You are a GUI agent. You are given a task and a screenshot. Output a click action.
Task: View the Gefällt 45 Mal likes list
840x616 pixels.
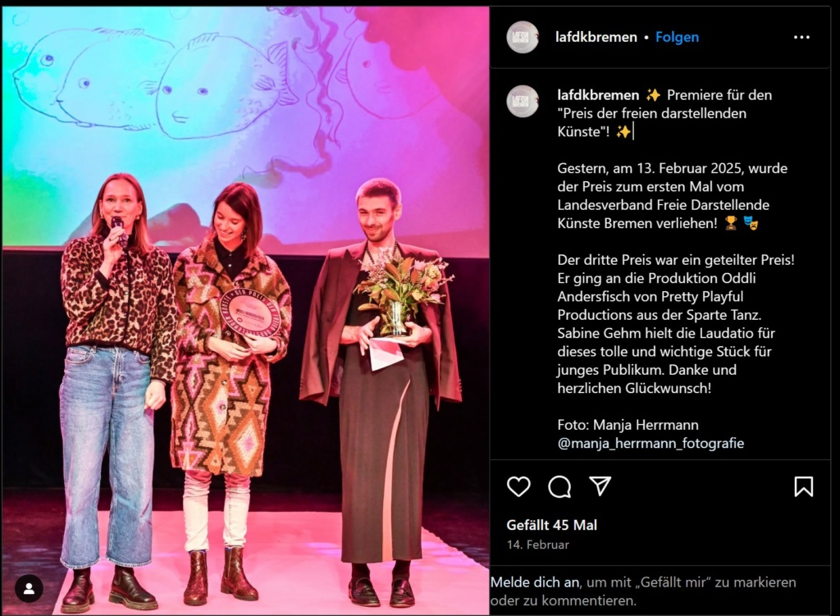[x=552, y=525]
